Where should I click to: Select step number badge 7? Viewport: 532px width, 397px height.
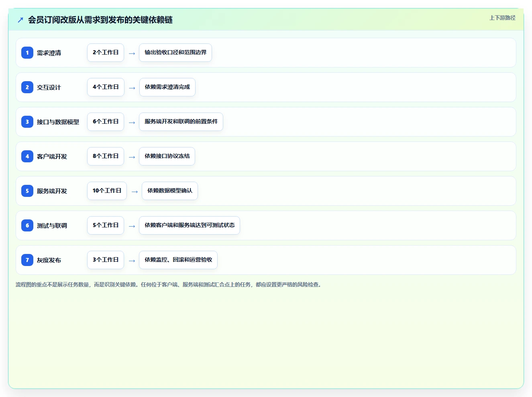(x=27, y=260)
